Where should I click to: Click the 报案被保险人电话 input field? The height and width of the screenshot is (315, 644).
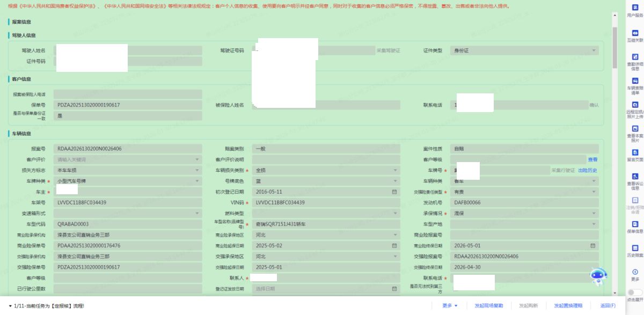(x=128, y=94)
